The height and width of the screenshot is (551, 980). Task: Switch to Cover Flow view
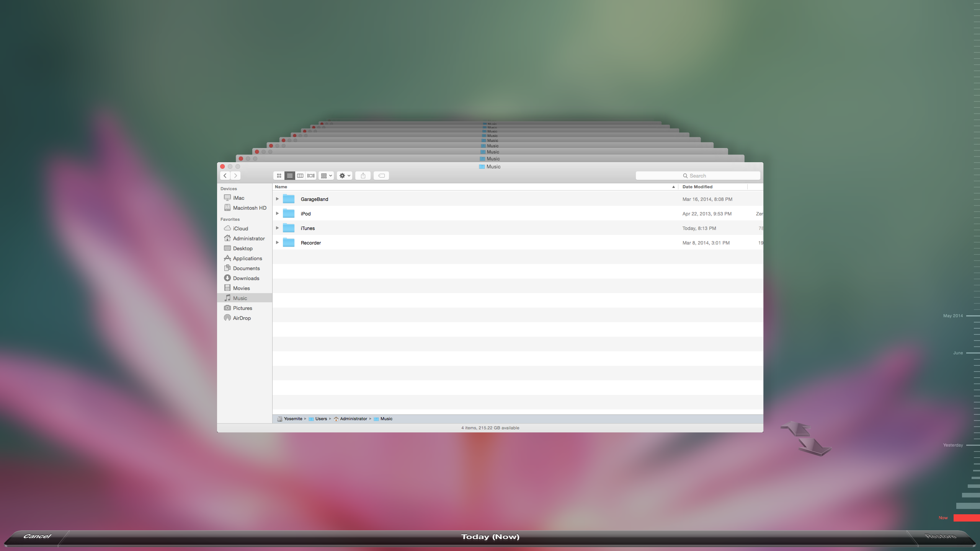[x=311, y=176]
